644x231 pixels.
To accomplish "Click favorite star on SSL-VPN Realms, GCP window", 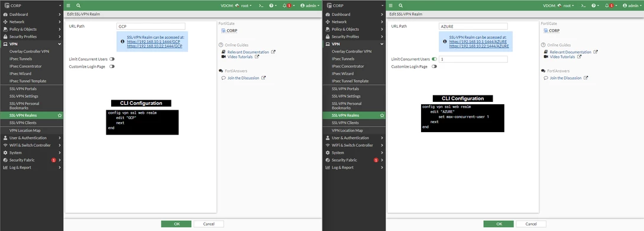I will point(60,115).
